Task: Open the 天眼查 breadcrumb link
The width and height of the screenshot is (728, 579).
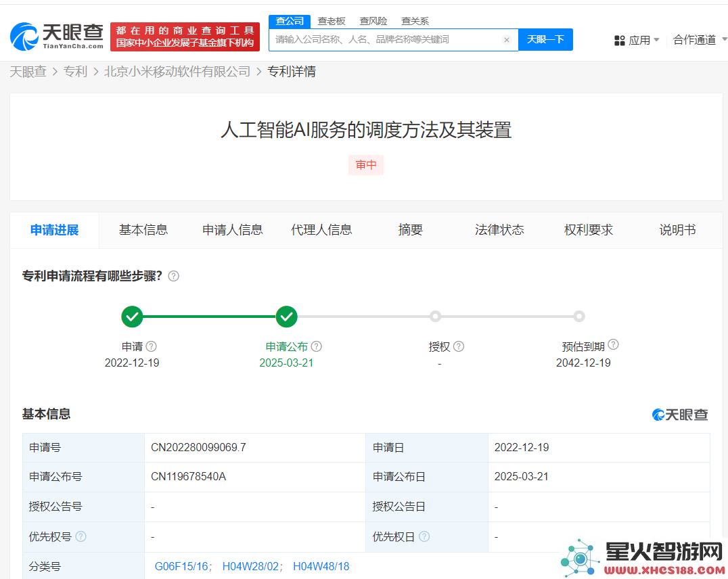Action: click(28, 72)
